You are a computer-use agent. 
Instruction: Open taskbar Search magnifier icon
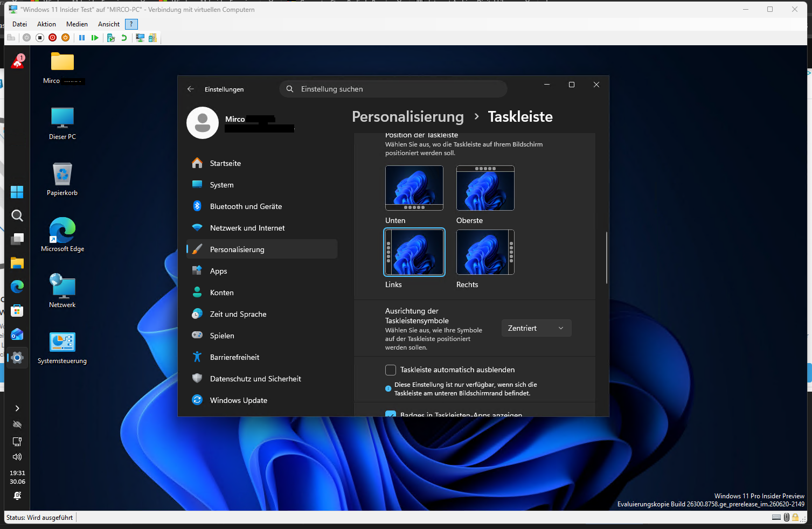click(17, 216)
